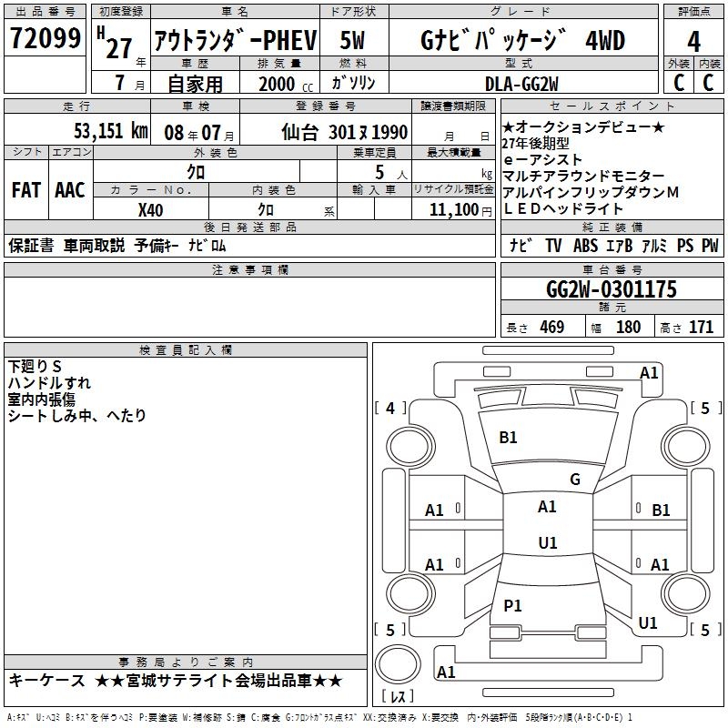The image size is (728, 728).
Task: Select the G mark on the windshield
Action: (x=574, y=480)
